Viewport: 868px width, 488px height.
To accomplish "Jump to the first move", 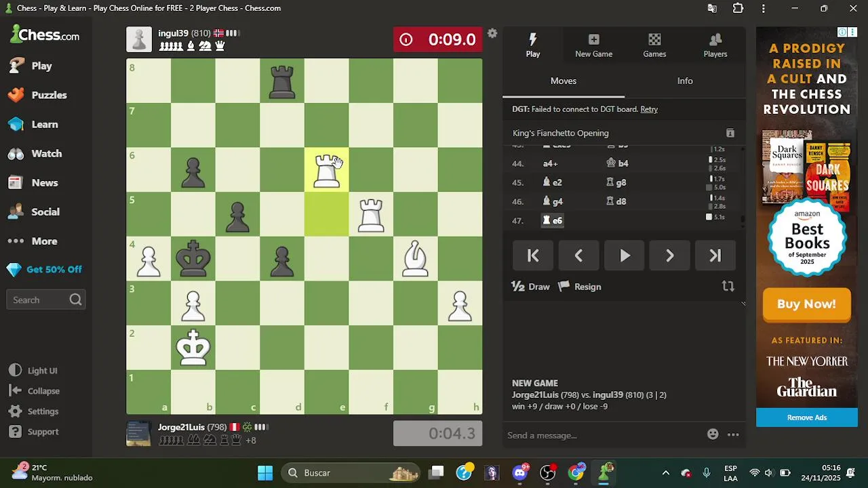I will pyautogui.click(x=533, y=256).
